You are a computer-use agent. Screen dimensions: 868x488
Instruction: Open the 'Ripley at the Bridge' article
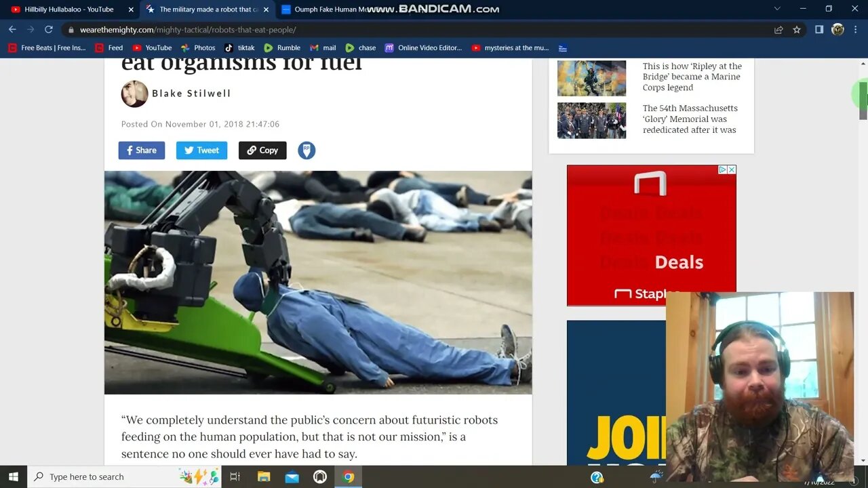(692, 77)
